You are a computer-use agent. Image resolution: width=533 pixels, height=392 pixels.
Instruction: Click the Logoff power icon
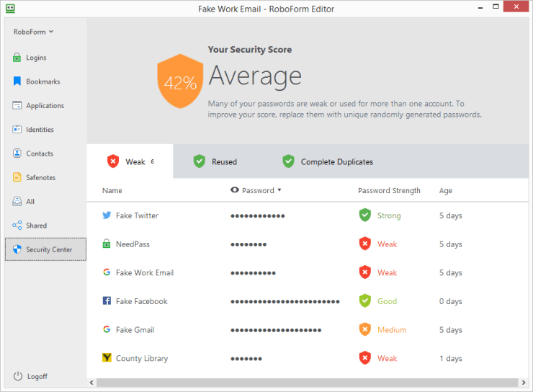18,376
